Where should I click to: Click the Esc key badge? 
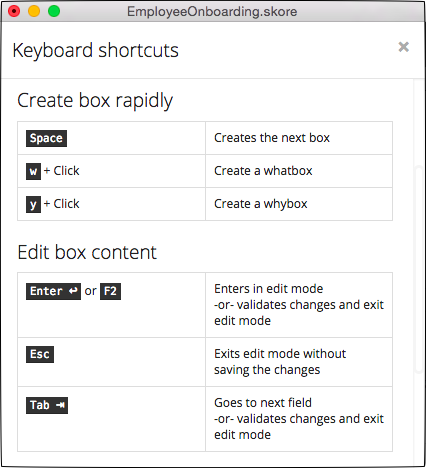pos(40,354)
